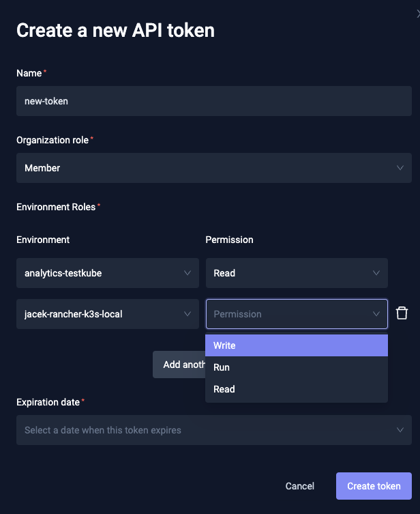Viewport: 420px width, 514px height.
Task: Open the jacek-rancher-k3s-local environment selector
Action: point(102,314)
